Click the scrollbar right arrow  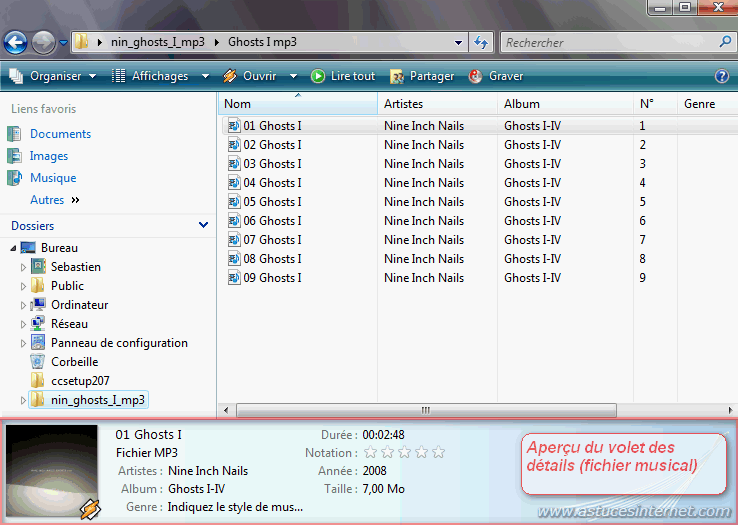coord(730,411)
